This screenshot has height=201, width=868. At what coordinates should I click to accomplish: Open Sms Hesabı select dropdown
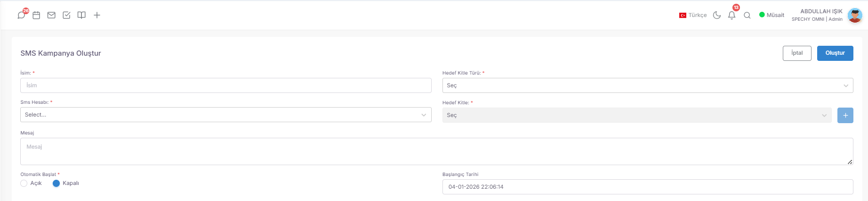click(x=226, y=115)
